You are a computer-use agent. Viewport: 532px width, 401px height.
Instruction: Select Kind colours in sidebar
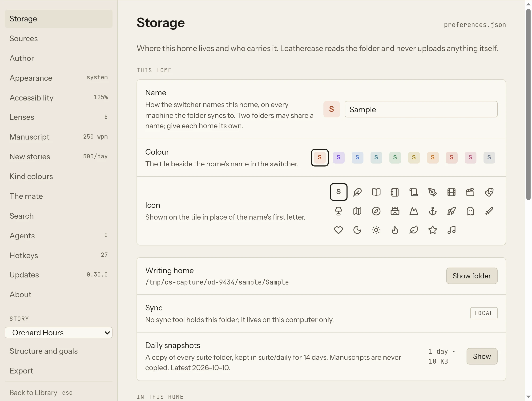point(58,176)
